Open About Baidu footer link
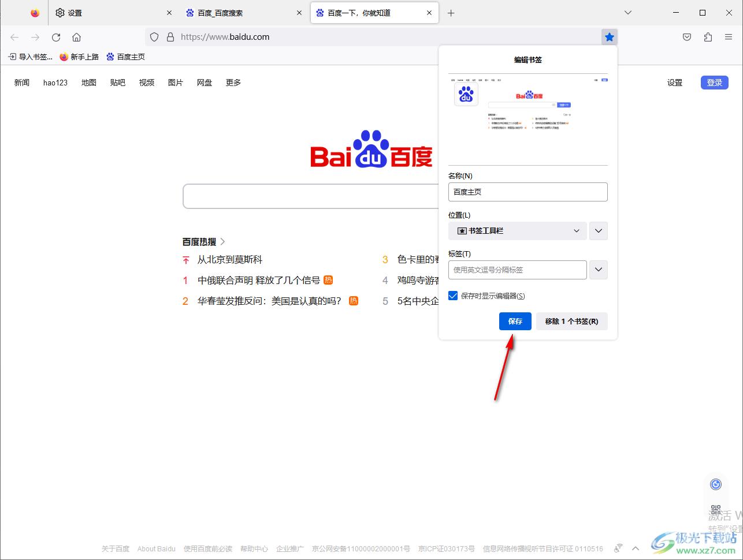Image resolution: width=743 pixels, height=560 pixels. coord(157,548)
